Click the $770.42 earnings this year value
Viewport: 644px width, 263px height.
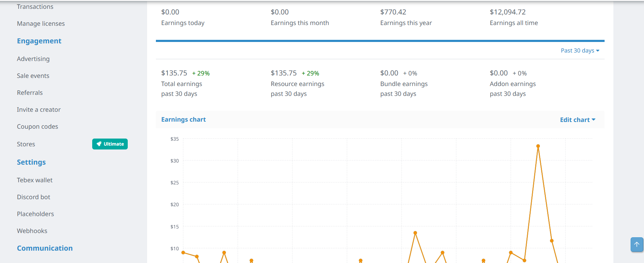pyautogui.click(x=393, y=12)
